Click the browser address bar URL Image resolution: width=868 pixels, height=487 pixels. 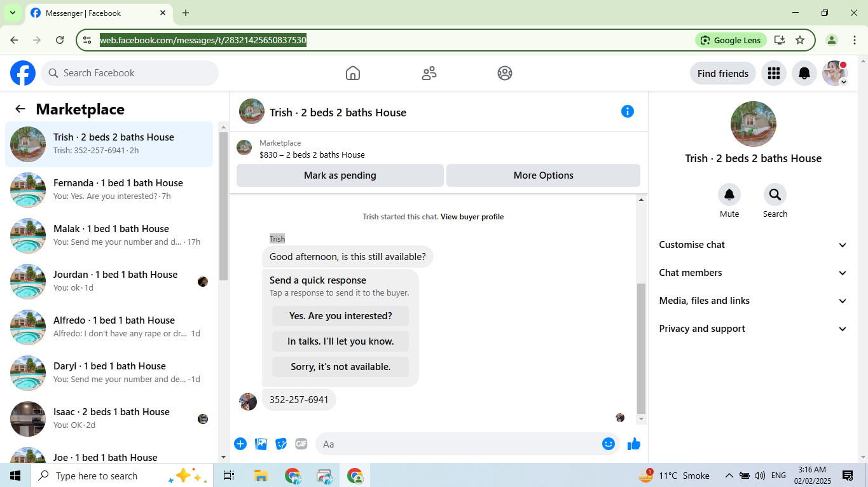click(x=203, y=40)
